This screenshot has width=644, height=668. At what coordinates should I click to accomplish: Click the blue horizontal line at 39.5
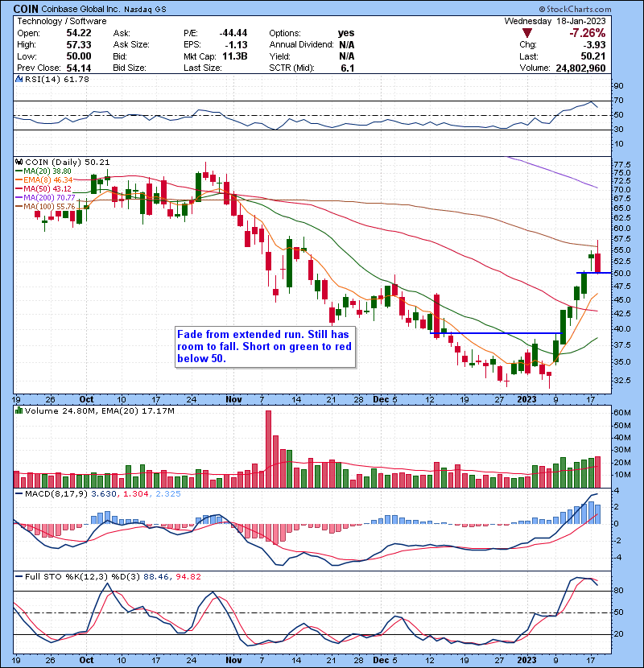tap(497, 333)
